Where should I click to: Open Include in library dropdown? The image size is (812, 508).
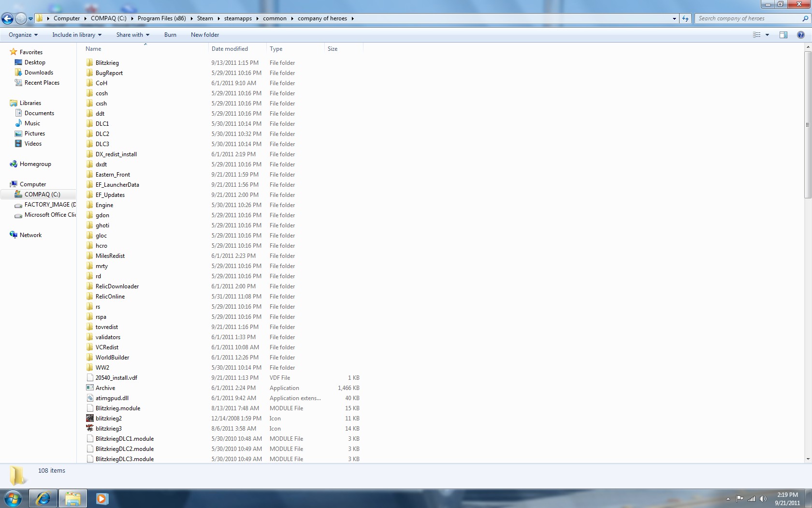coord(77,35)
